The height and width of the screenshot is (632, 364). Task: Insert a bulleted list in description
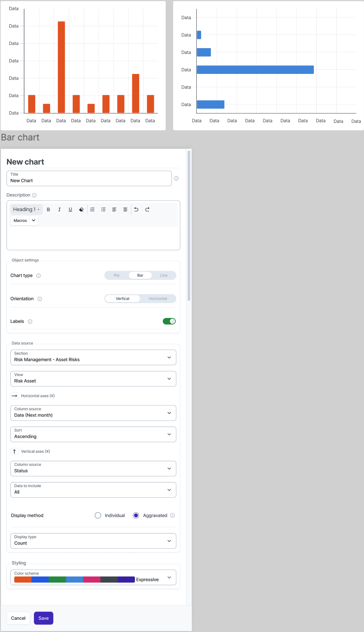coord(103,209)
